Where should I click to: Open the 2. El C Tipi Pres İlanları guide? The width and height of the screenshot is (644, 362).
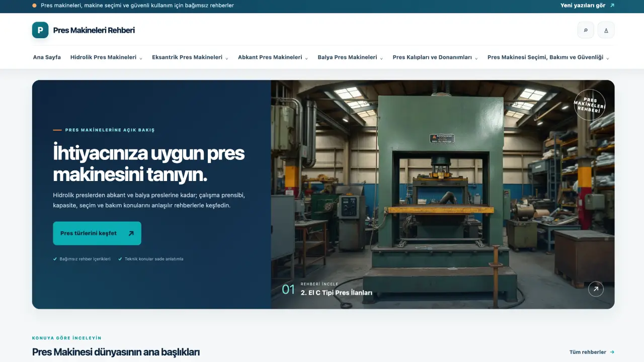(x=337, y=293)
